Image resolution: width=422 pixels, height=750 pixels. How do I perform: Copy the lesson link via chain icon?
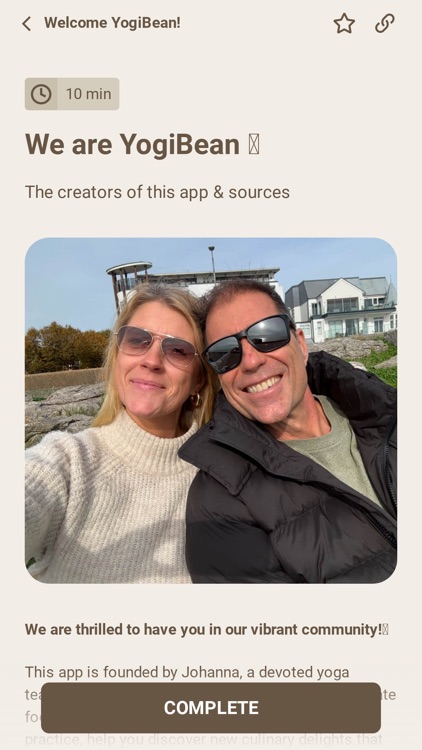(385, 23)
